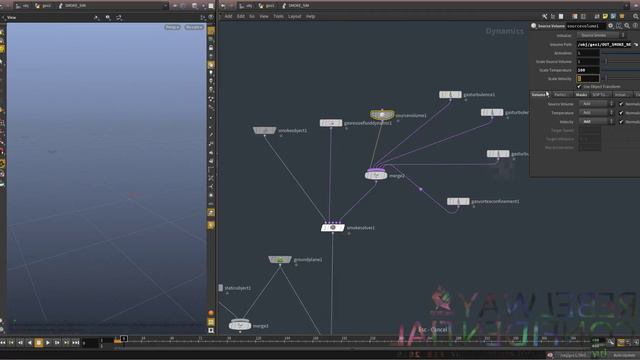Image resolution: width=640 pixels, height=360 pixels.
Task: Select the merge2 node
Action: coord(376,176)
